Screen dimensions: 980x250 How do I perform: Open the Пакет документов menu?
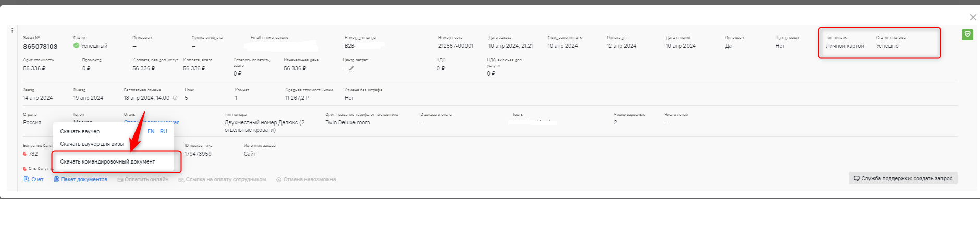[x=81, y=179]
